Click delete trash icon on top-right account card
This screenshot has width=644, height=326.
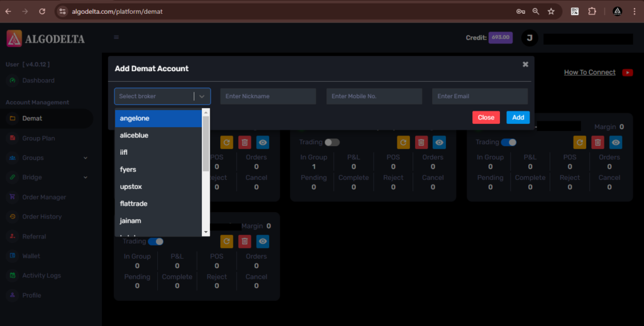pos(597,142)
